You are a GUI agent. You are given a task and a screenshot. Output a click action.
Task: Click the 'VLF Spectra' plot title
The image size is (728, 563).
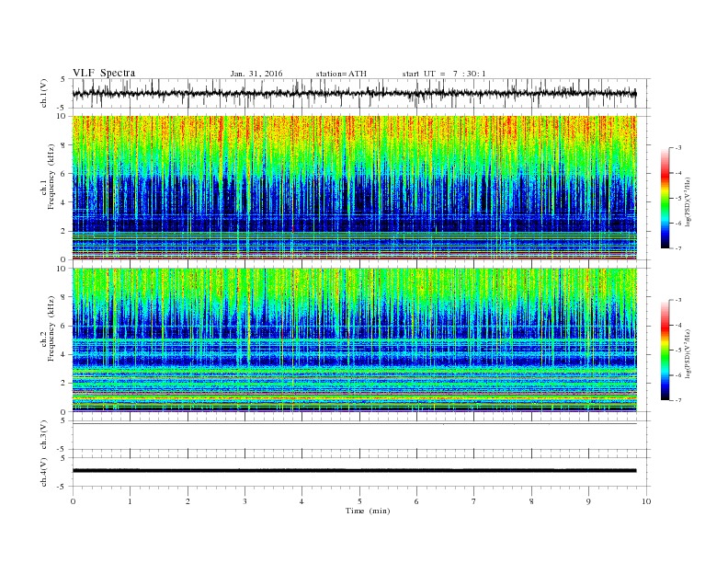(104, 73)
